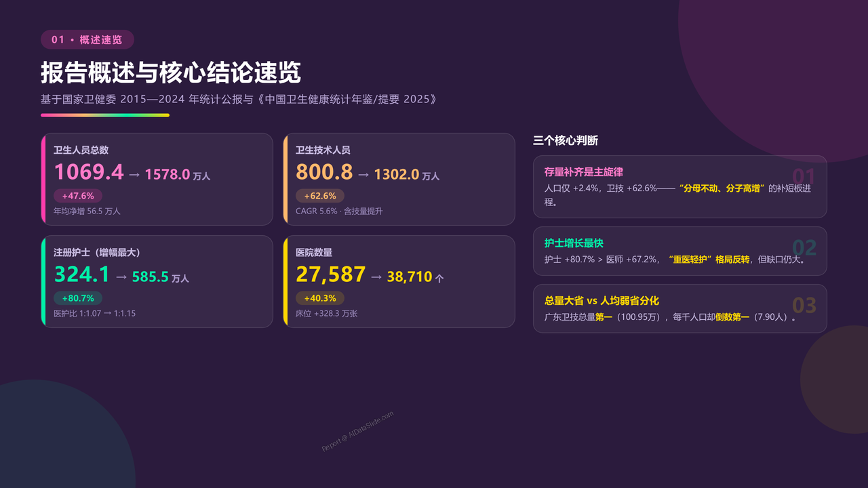Image resolution: width=868 pixels, height=488 pixels.
Task: Click the subtitle citing 国家卫健委 2015—2024 年统计公报
Action: 239,100
